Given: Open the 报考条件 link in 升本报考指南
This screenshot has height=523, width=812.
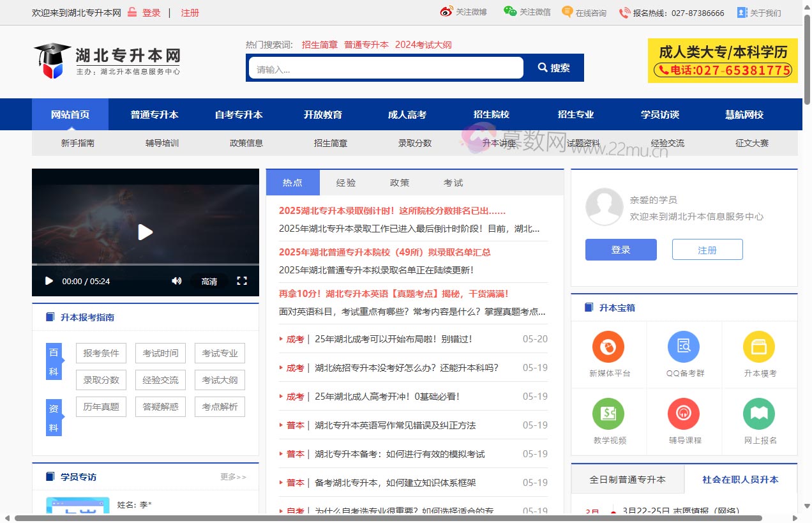Looking at the screenshot, I should point(100,352).
